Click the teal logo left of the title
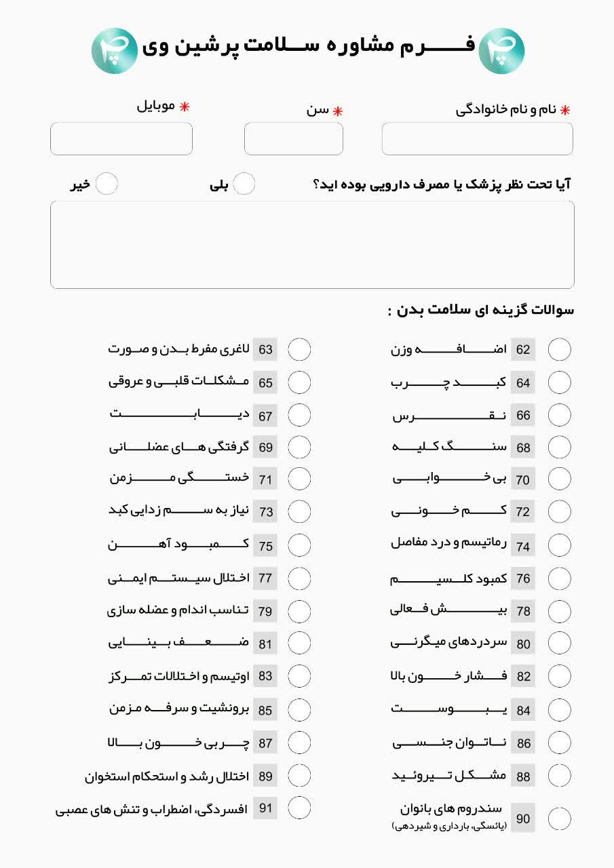This screenshot has width=614, height=868. tap(115, 51)
